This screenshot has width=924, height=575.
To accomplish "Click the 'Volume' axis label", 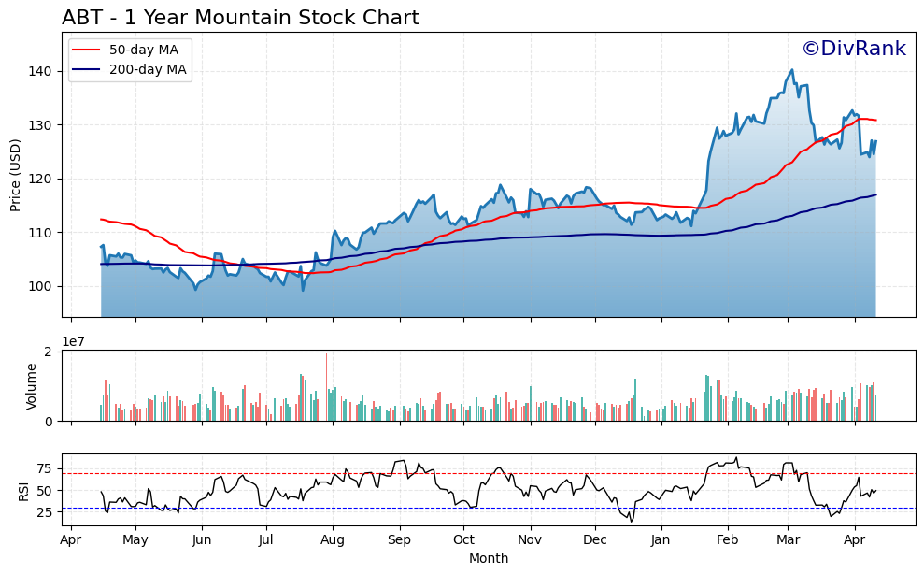I will coord(32,386).
